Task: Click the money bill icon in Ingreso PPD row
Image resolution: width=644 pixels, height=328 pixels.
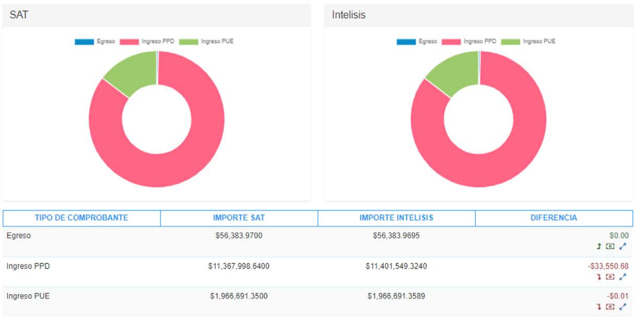Action: tap(610, 277)
